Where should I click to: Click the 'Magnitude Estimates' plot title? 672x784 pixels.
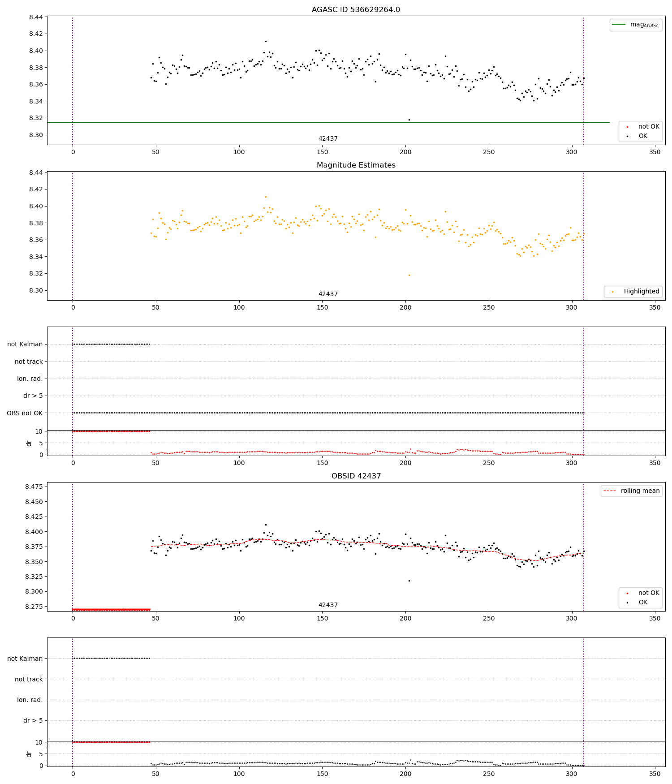[x=356, y=165]
